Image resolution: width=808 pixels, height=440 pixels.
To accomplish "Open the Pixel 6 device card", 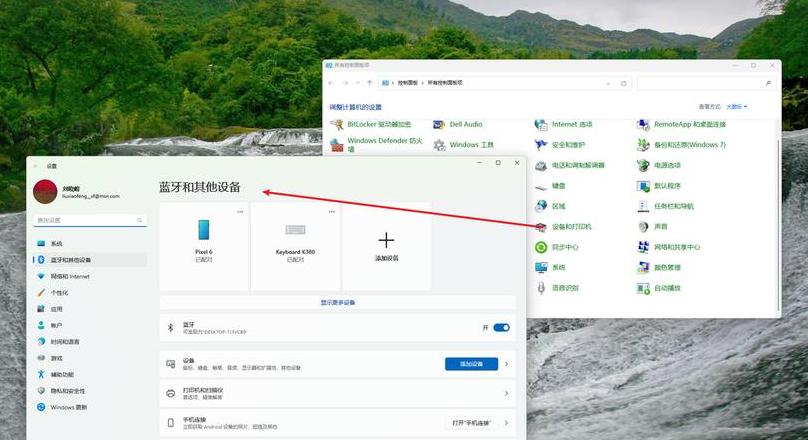I will [x=204, y=246].
